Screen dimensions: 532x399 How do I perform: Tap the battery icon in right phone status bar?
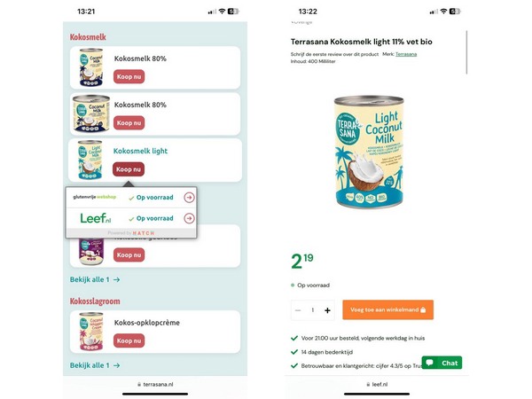tap(454, 12)
